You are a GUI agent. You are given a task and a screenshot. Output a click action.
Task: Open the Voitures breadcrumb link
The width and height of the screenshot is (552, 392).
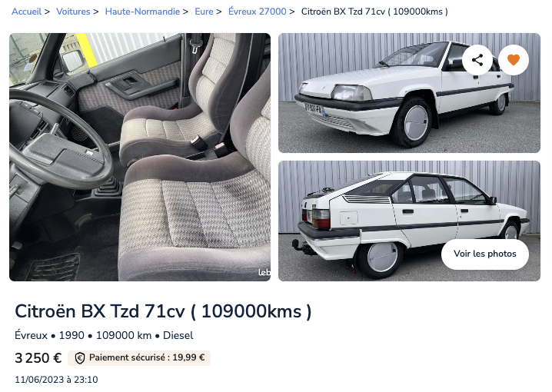click(x=73, y=12)
